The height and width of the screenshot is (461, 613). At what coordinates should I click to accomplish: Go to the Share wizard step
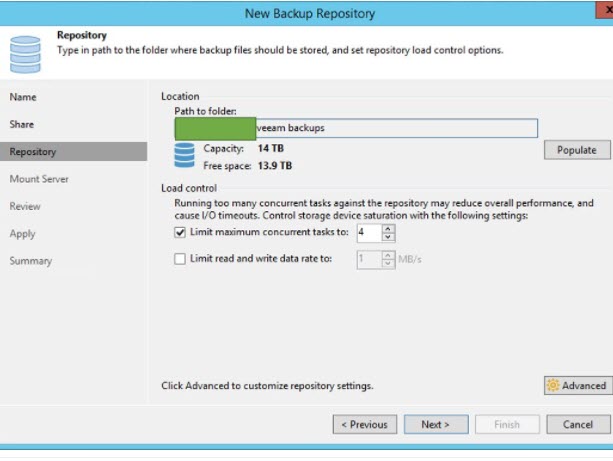pos(22,124)
